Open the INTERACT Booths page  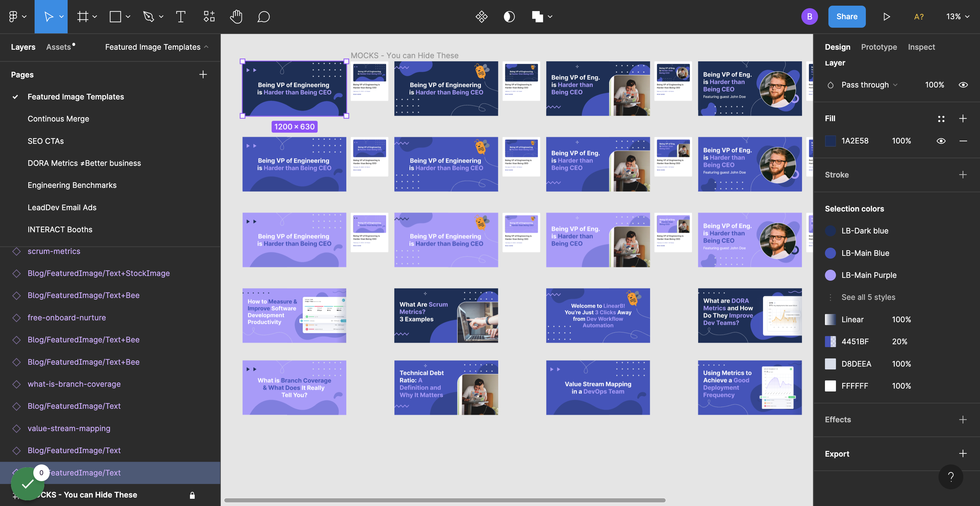tap(60, 230)
